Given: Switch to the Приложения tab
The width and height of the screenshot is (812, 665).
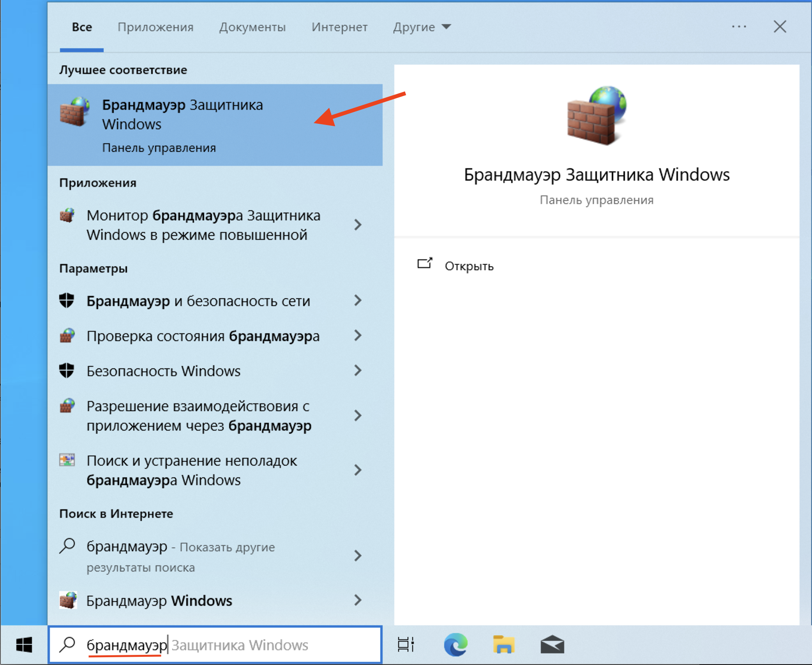Looking at the screenshot, I should point(155,27).
